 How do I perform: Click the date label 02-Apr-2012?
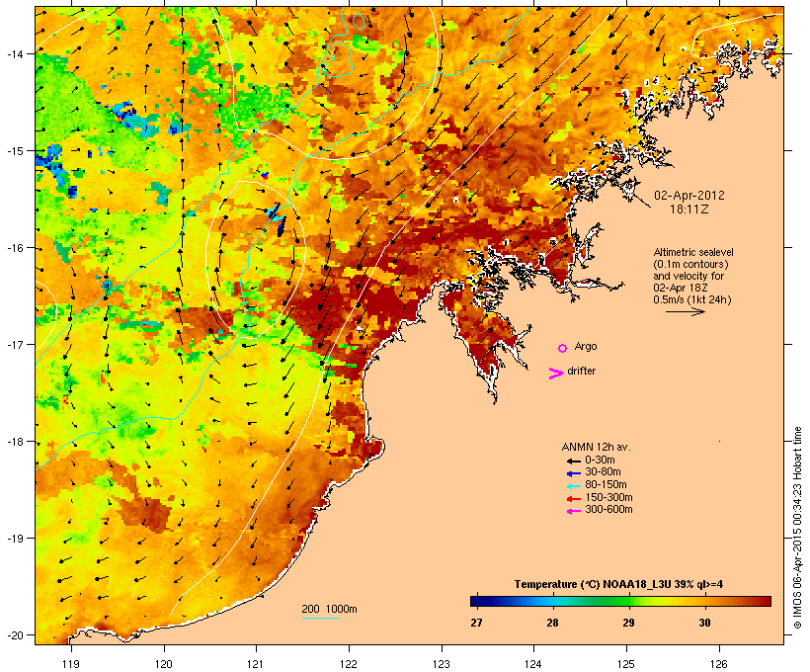click(689, 196)
